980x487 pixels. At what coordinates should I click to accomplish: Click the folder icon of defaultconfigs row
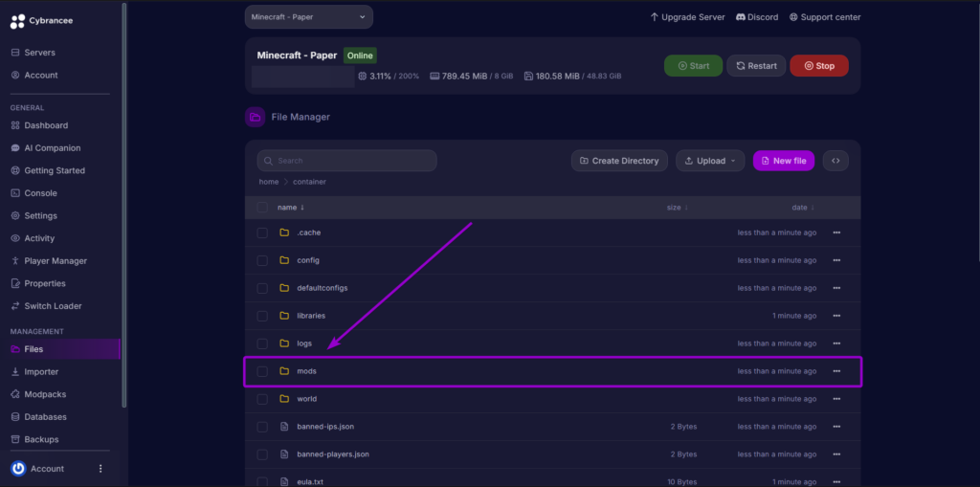pos(284,288)
